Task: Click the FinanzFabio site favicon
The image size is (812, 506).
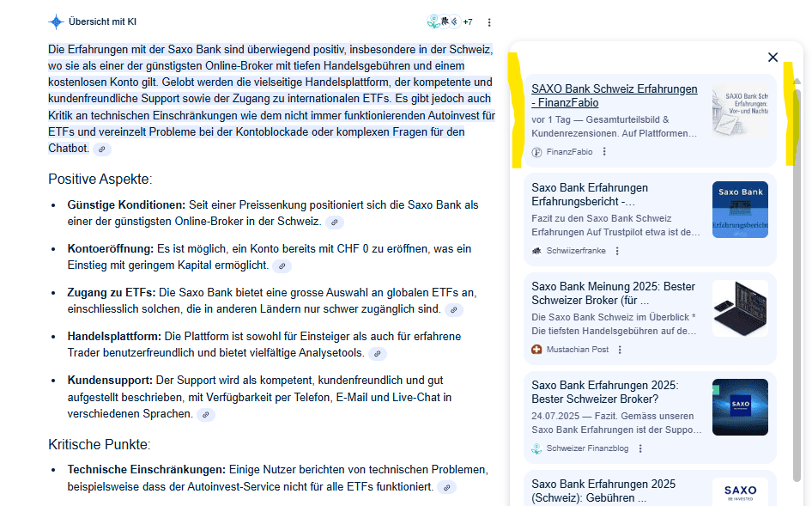Action: [538, 151]
